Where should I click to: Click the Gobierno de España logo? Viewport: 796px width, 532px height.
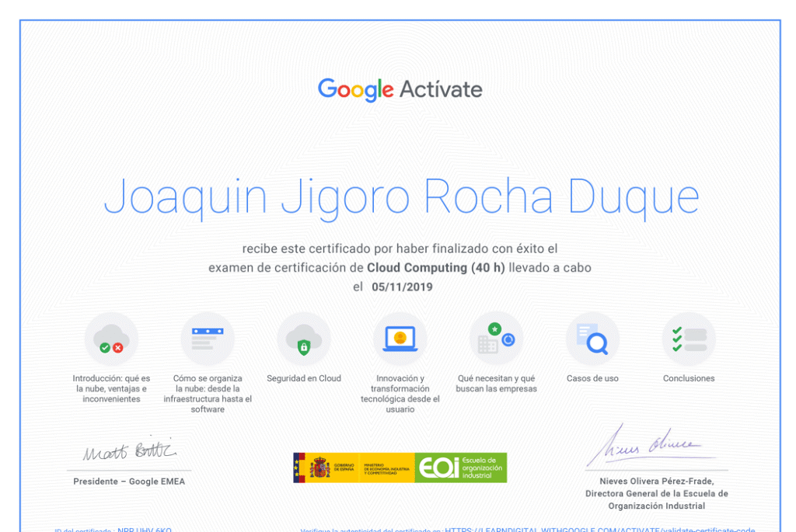tap(354, 468)
